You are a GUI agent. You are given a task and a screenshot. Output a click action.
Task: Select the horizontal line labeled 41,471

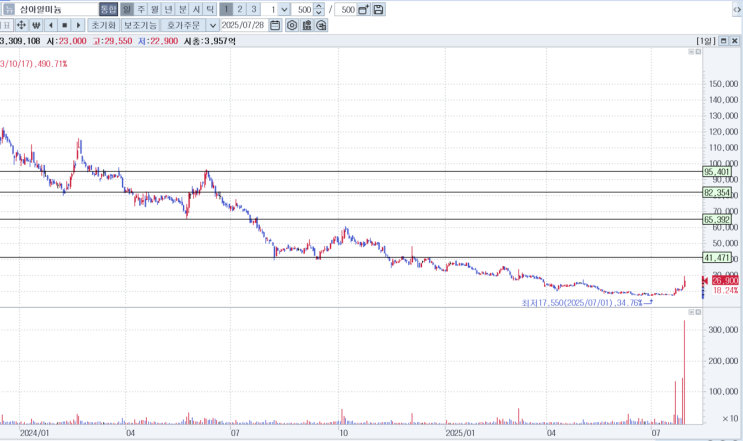[351, 258]
